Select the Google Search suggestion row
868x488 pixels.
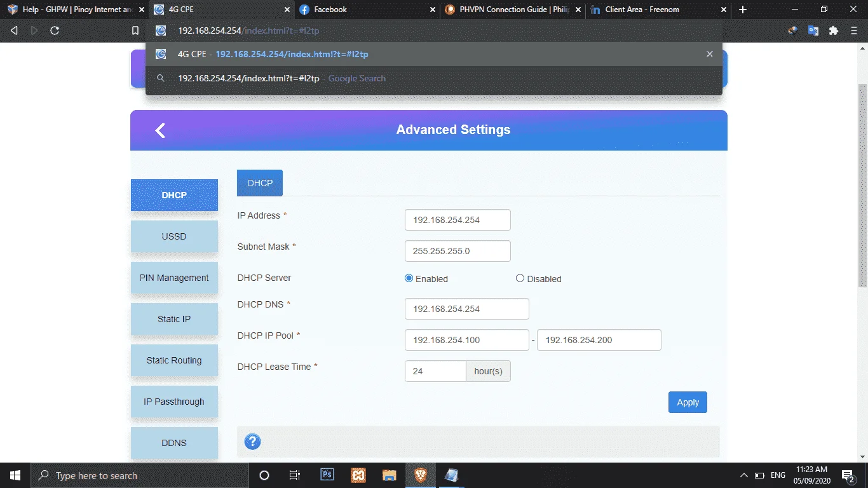[x=433, y=79]
